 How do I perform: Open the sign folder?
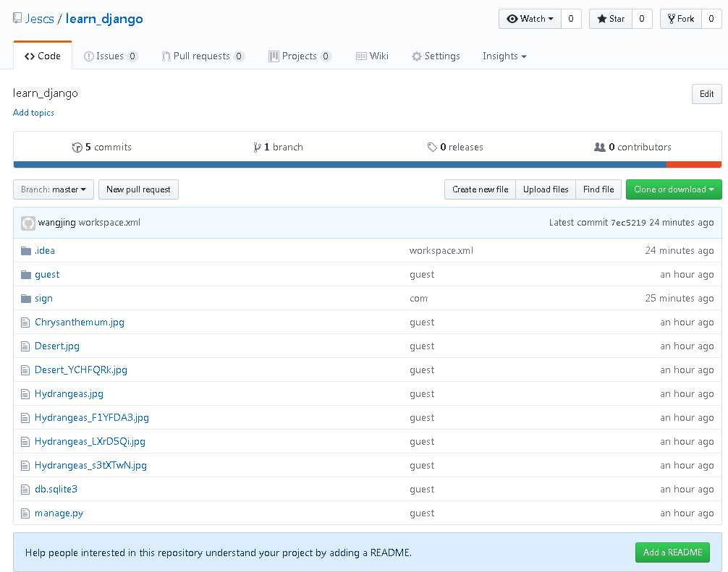(43, 299)
